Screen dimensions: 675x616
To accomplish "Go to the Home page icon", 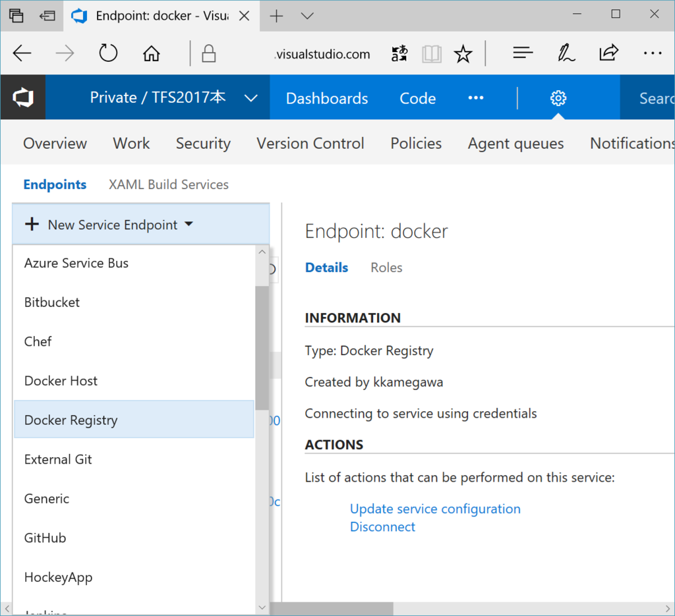I will tap(151, 54).
